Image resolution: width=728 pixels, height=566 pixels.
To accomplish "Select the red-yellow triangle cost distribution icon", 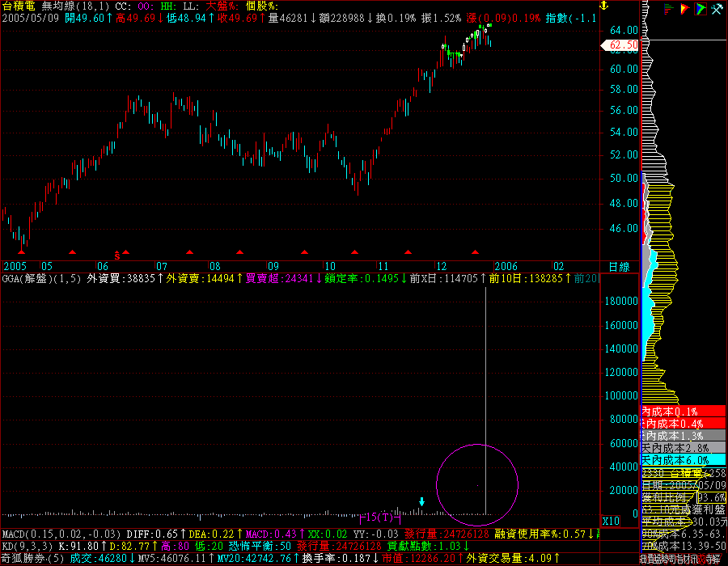I will coord(684,9).
